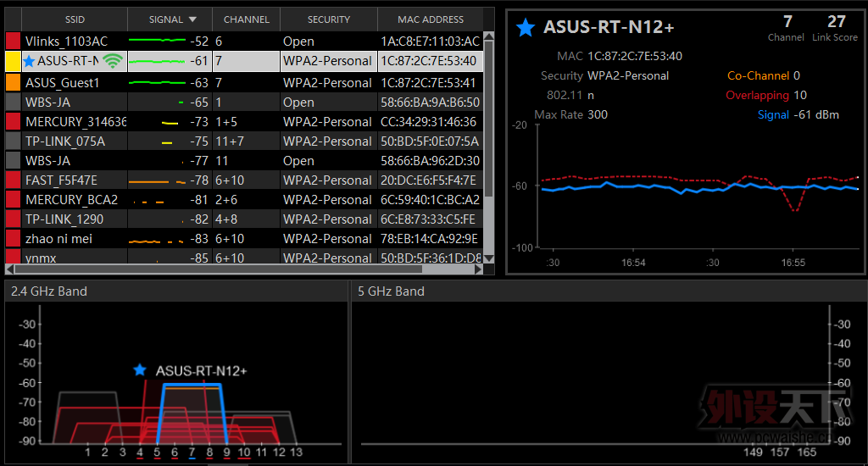868x466 pixels.
Task: Click the Link Score value 27
Action: 836,21
